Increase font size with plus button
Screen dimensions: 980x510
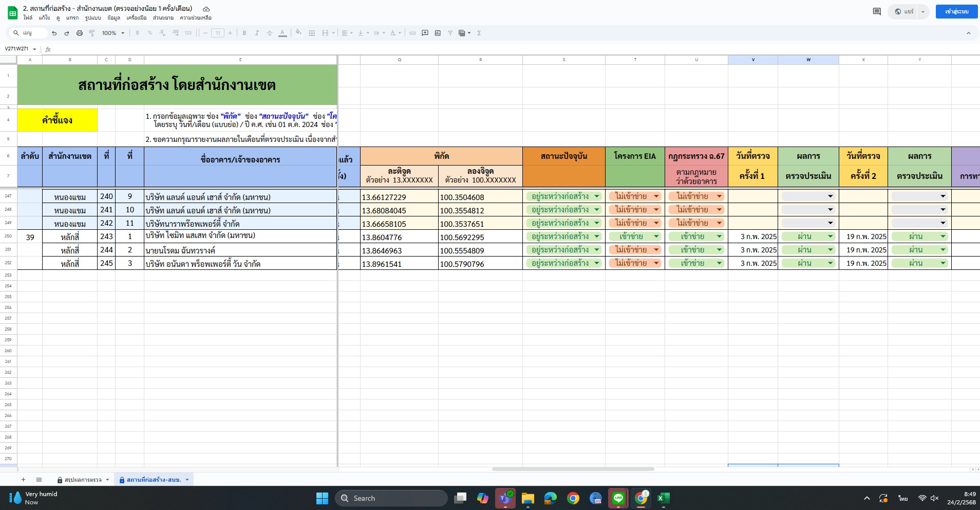[230, 33]
